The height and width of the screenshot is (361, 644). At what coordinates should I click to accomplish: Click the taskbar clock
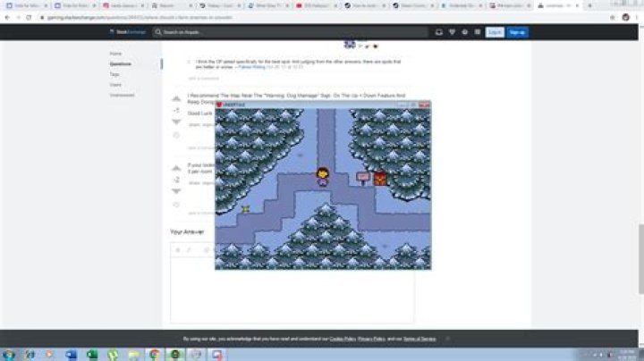627,355
